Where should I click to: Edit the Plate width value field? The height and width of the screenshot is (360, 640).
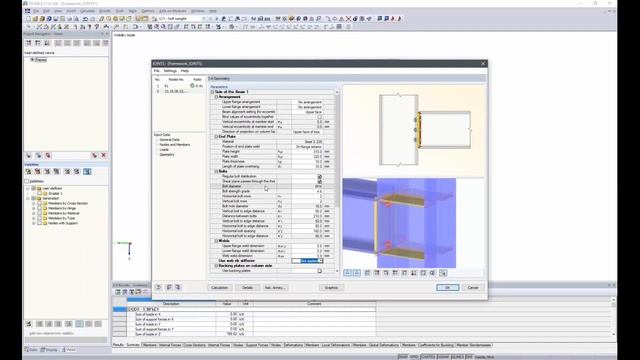[x=307, y=156]
